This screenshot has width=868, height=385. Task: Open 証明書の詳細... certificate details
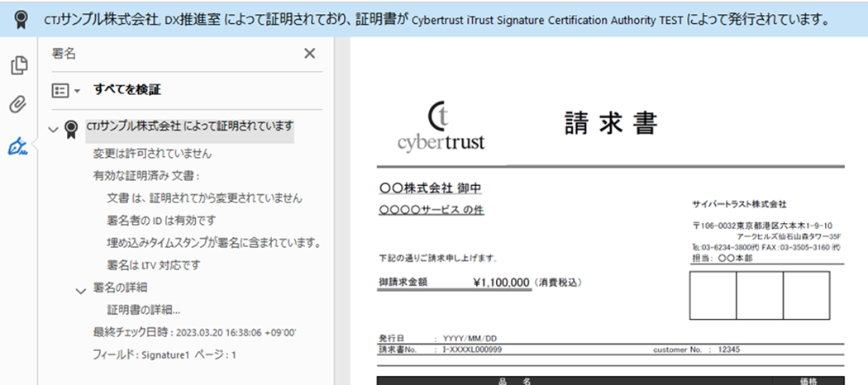[143, 310]
